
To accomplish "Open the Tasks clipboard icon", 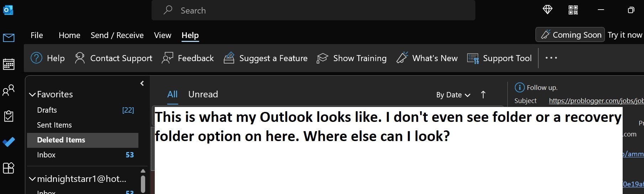I will (9, 116).
